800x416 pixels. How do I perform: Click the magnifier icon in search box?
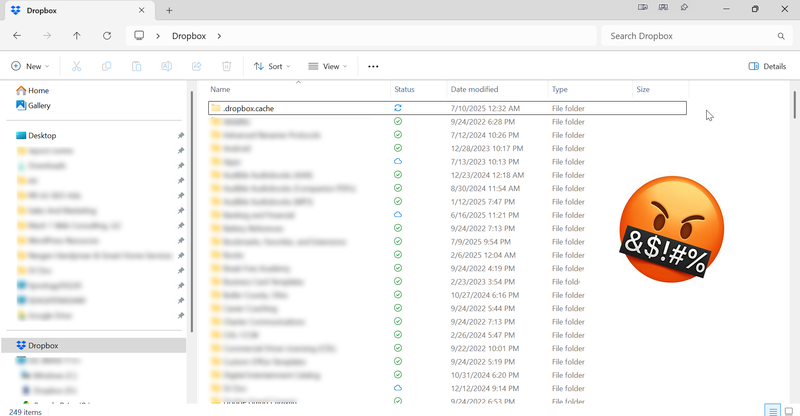781,36
